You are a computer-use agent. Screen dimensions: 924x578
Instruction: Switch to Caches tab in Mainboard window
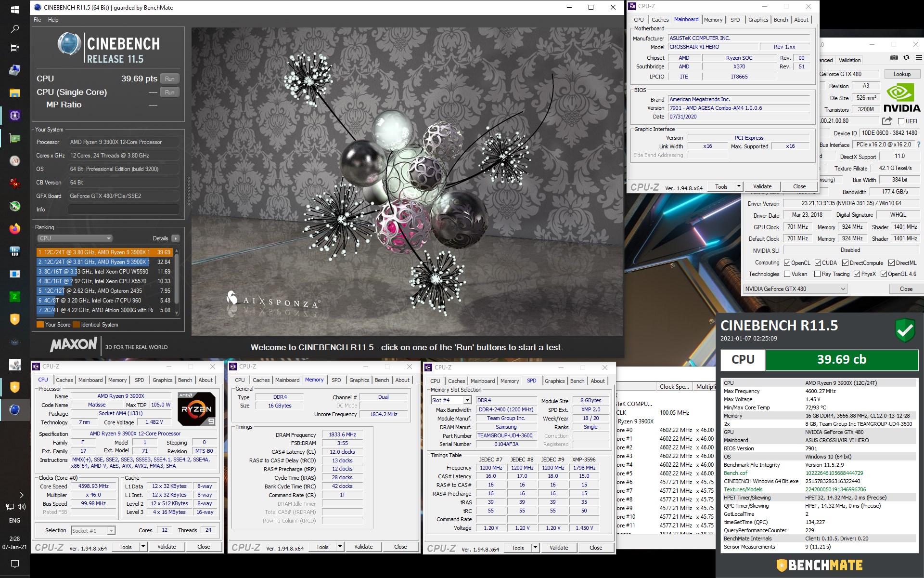click(x=660, y=20)
